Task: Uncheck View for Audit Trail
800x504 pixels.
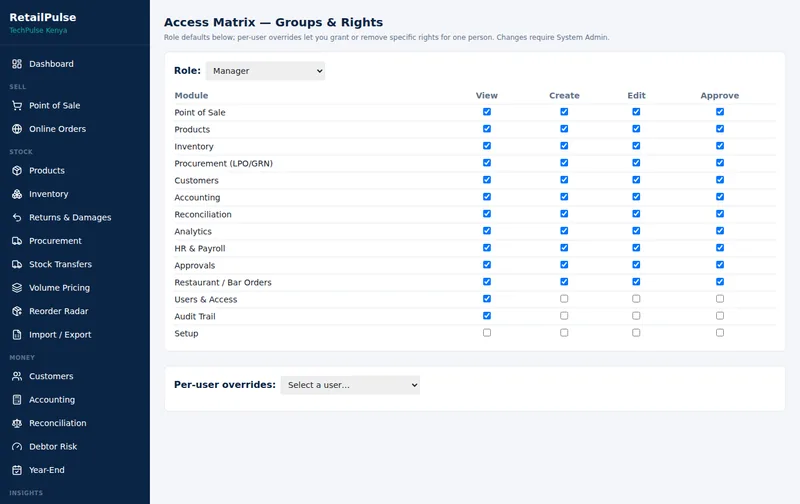Action: (487, 316)
